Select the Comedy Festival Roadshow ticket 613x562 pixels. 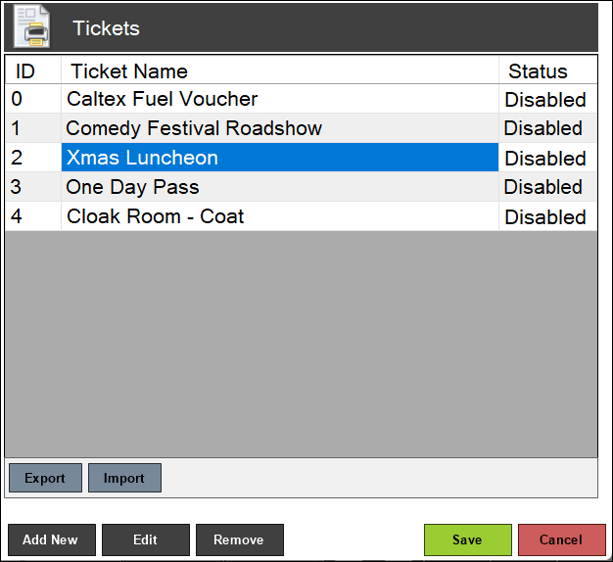[x=280, y=128]
